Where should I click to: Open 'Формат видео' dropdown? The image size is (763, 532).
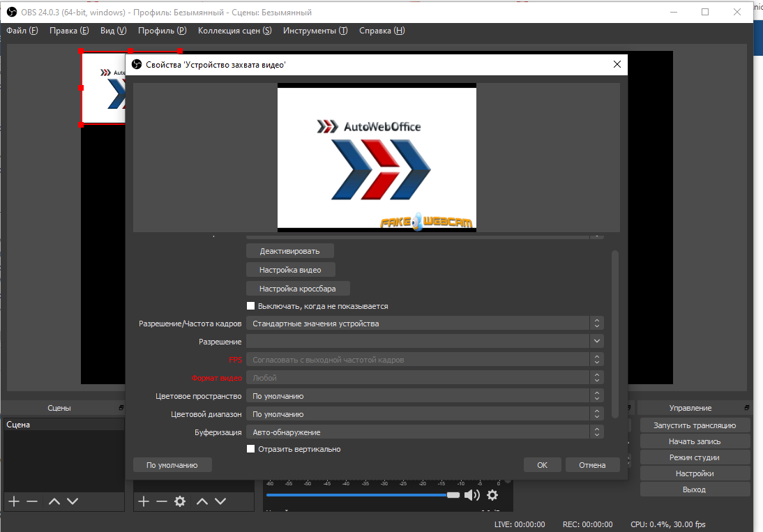[425, 378]
